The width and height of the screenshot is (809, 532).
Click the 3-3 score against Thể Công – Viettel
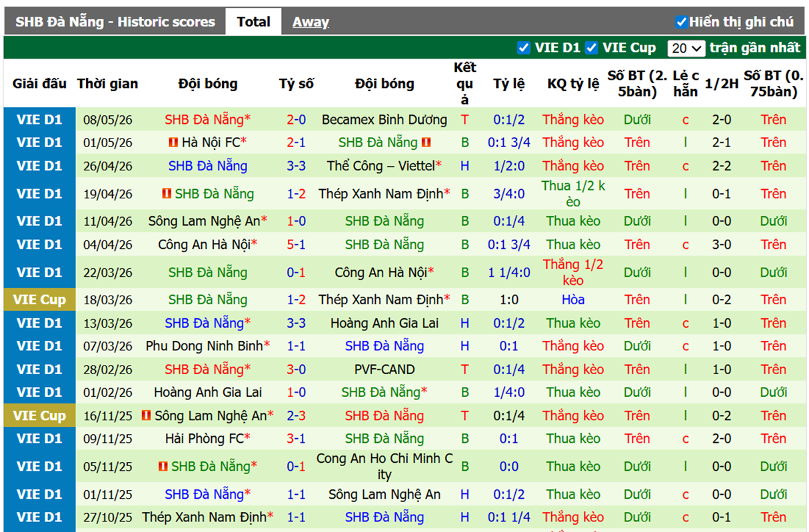pos(297,166)
